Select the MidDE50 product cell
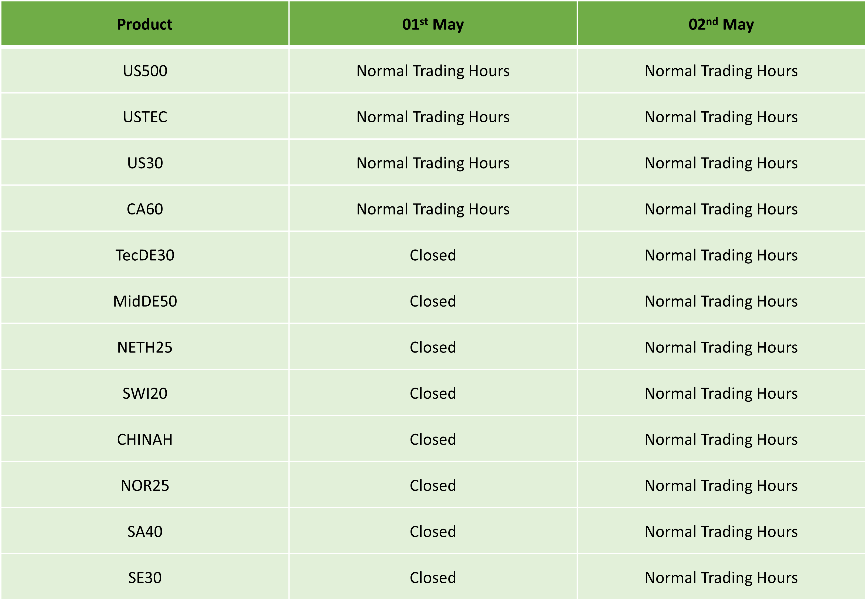Screen dimensions: 868x601 (x=145, y=301)
